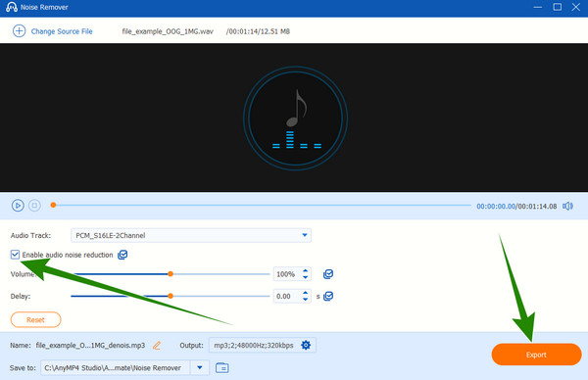Mute audio with the speaker icon
Image resolution: width=588 pixels, height=380 pixels.
[567, 206]
